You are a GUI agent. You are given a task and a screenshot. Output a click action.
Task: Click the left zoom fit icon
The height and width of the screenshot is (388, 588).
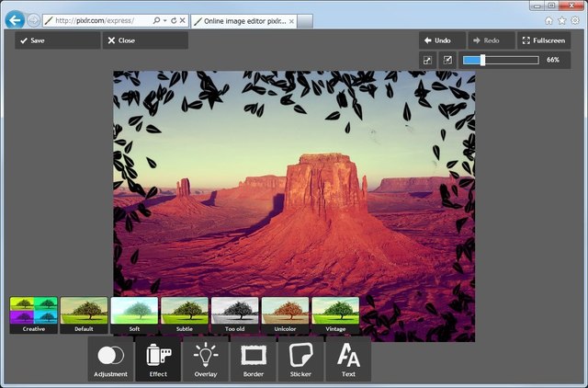[x=427, y=60]
